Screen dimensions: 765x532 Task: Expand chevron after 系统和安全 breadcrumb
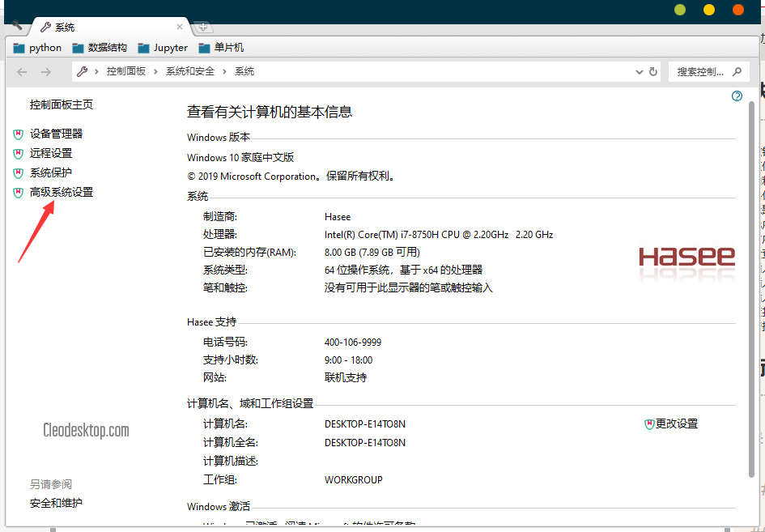coord(224,72)
